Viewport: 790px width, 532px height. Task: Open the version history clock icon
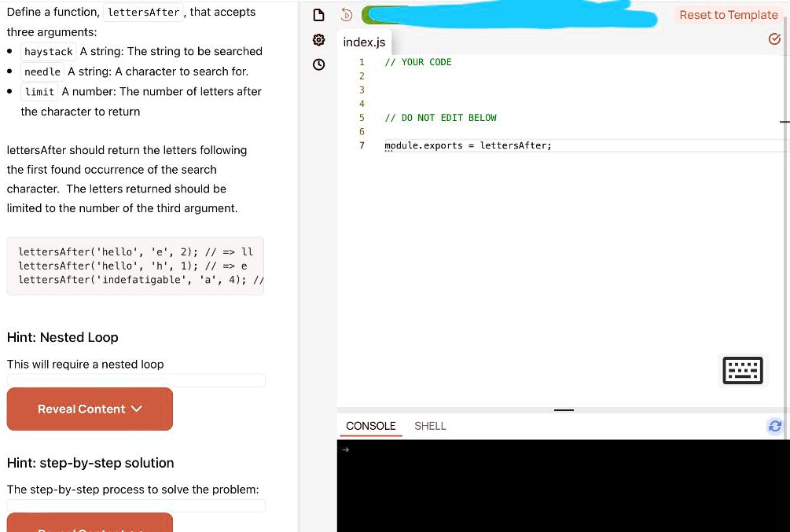coord(318,64)
